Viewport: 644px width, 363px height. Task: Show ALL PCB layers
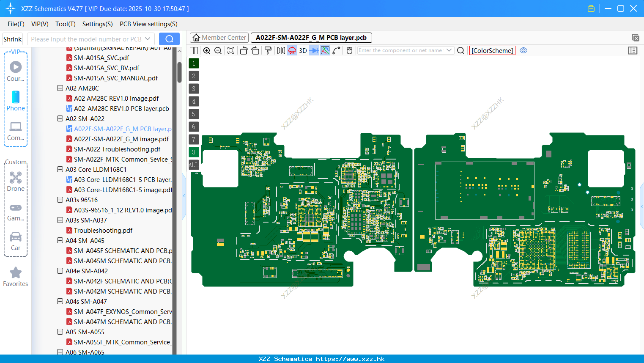pyautogui.click(x=194, y=165)
